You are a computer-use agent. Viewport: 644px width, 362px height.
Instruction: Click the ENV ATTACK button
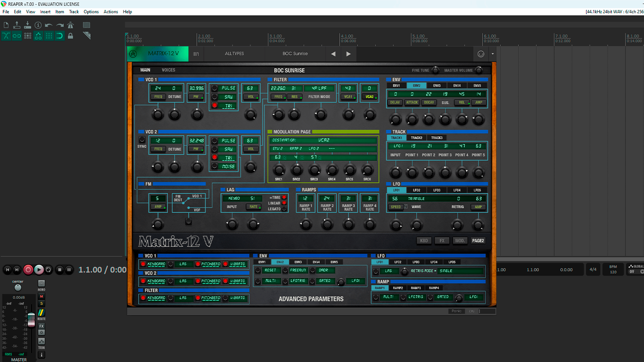click(412, 102)
